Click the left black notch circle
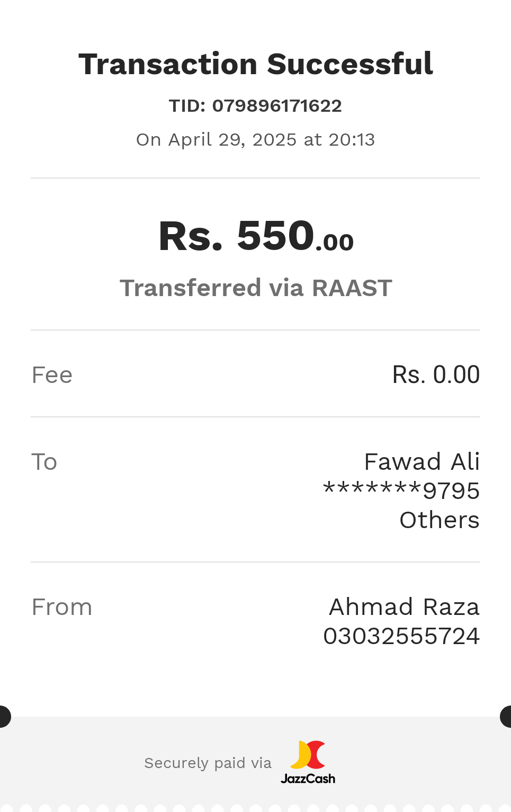Image resolution: width=511 pixels, height=812 pixels. [5, 717]
